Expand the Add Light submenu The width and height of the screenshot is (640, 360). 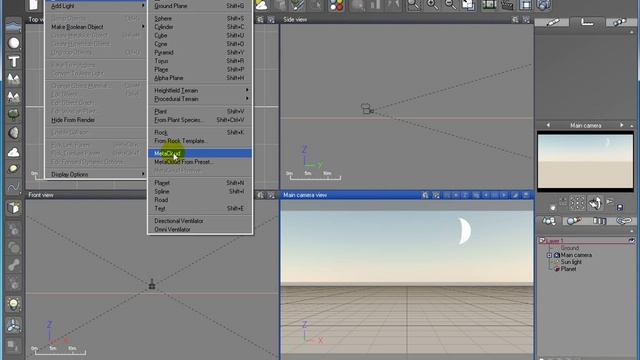click(96, 6)
